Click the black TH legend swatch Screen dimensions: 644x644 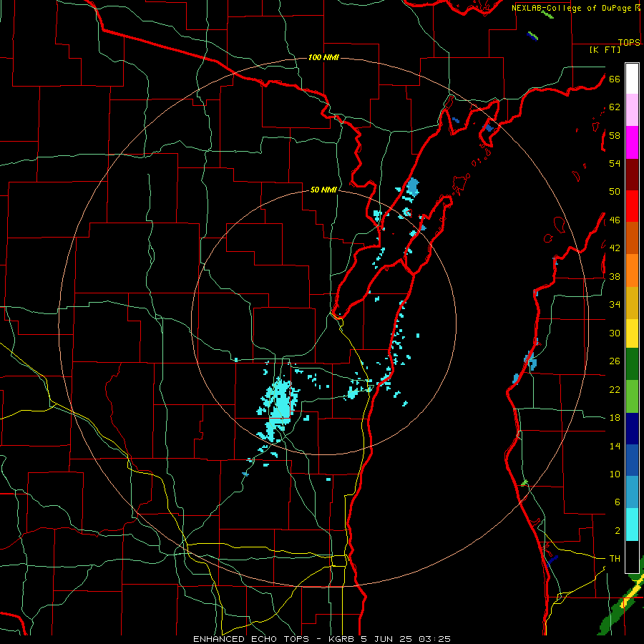(x=632, y=557)
